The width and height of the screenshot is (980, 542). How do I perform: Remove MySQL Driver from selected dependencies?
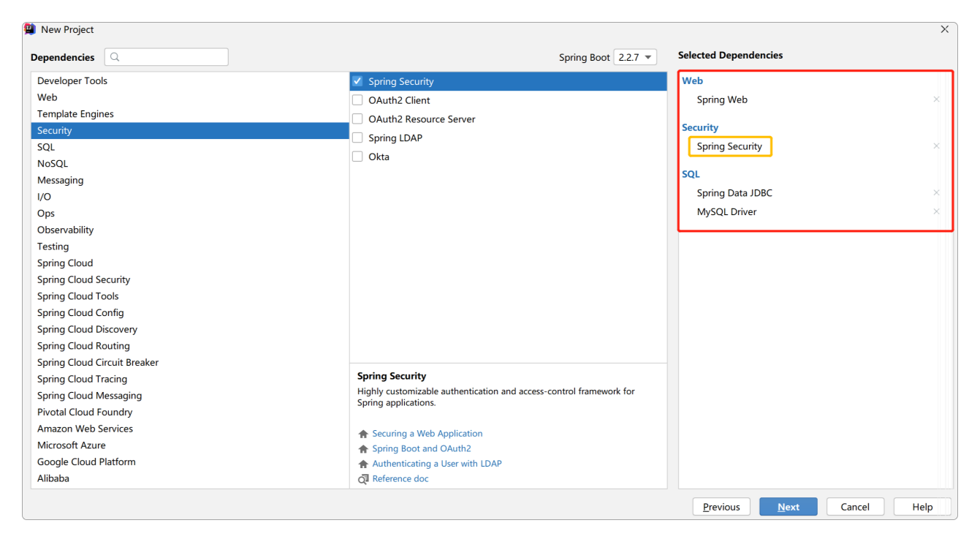[936, 211]
